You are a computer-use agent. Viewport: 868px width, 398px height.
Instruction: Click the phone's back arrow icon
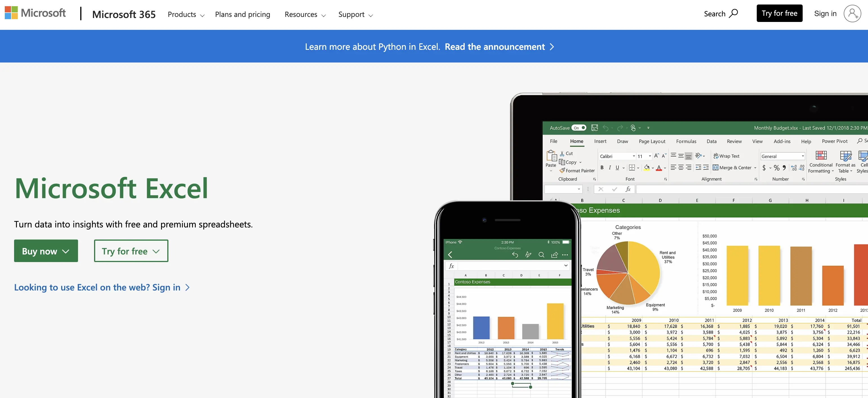point(450,255)
